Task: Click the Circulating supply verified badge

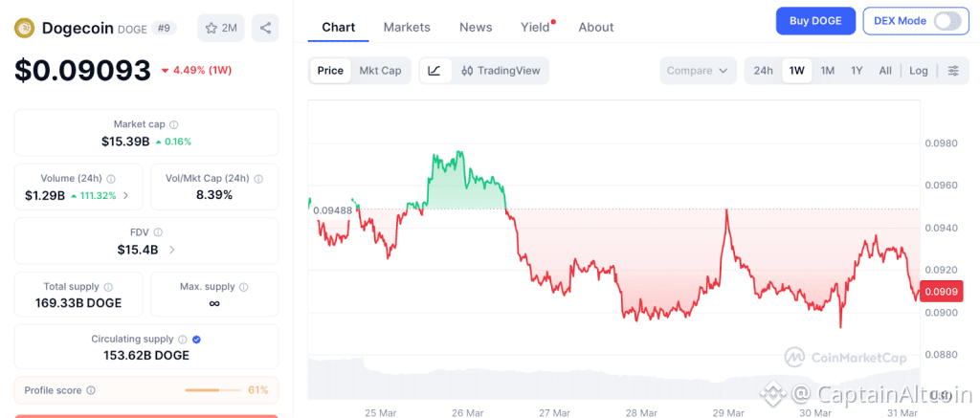Action: 196,339
